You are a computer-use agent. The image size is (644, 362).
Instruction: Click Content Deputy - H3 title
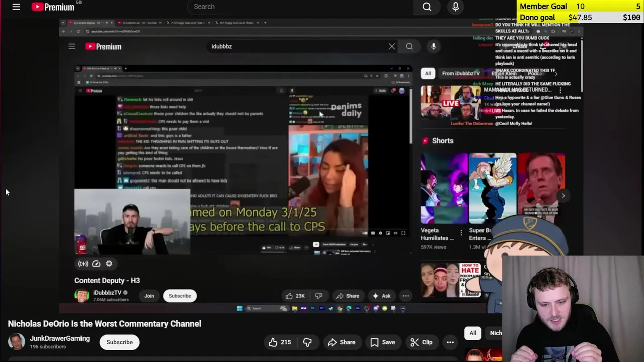click(107, 280)
